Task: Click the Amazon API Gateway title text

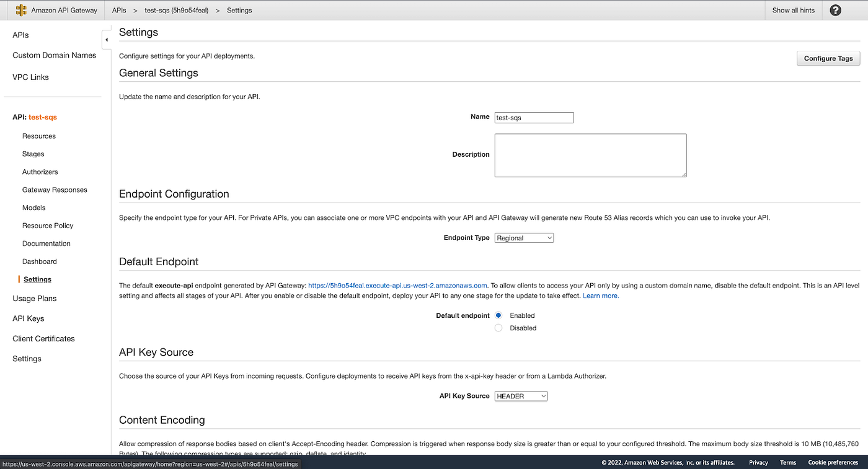Action: [64, 11]
